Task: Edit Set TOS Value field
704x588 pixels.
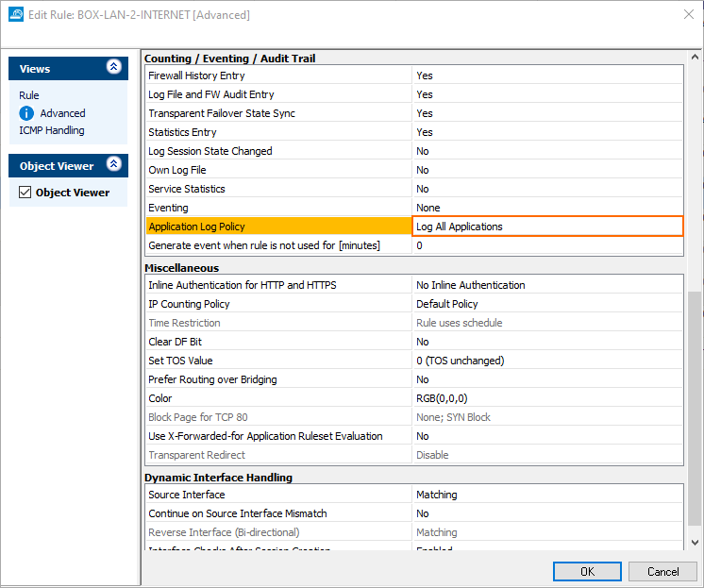Action: pos(547,361)
